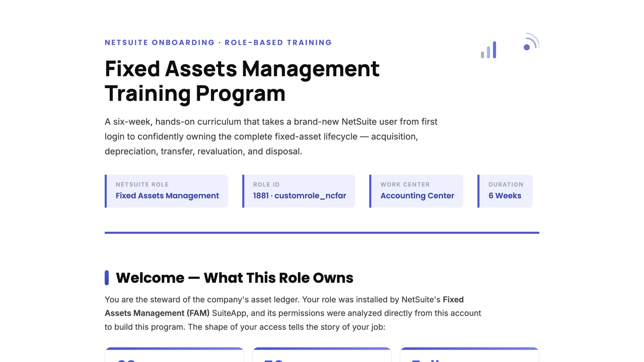Image resolution: width=644 pixels, height=362 pixels.
Task: Click the broadcast feed icon
Action: coord(531,42)
